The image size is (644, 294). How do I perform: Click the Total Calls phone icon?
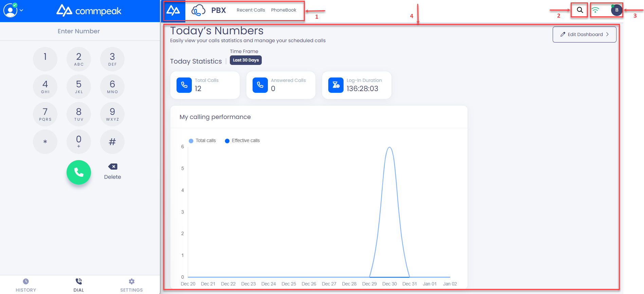pos(184,85)
